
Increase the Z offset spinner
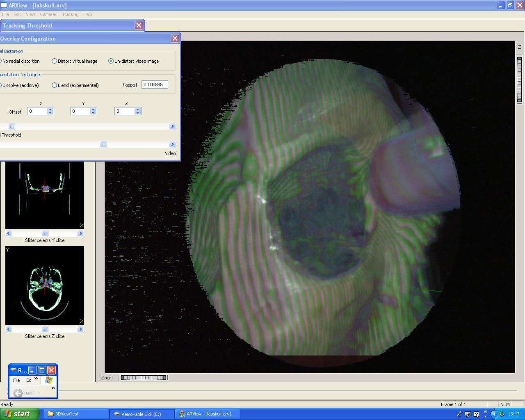pyautogui.click(x=138, y=110)
